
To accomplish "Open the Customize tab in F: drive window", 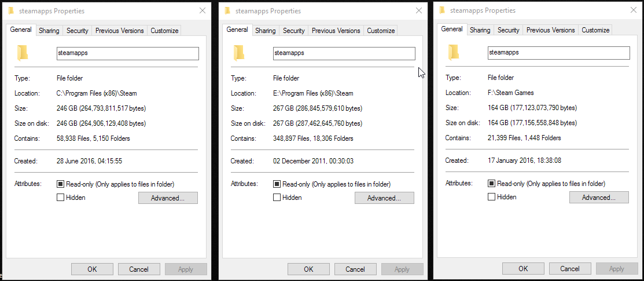I will (595, 30).
